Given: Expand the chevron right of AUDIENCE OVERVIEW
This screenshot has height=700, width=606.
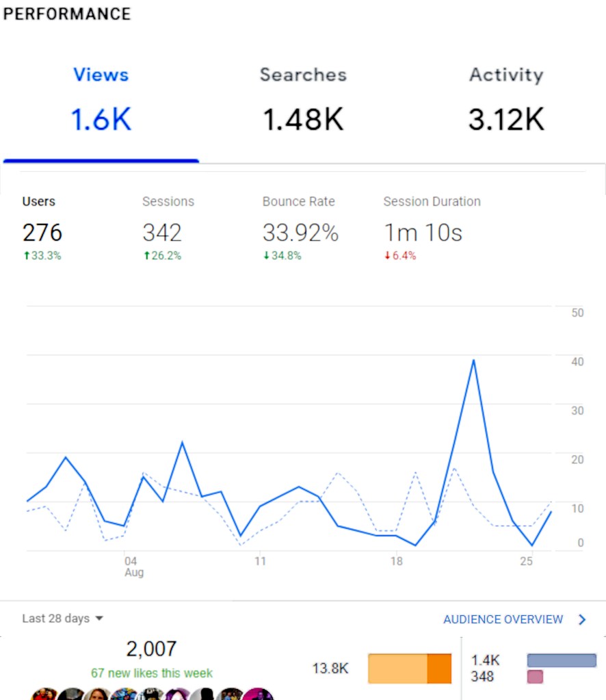Looking at the screenshot, I should coord(583,619).
